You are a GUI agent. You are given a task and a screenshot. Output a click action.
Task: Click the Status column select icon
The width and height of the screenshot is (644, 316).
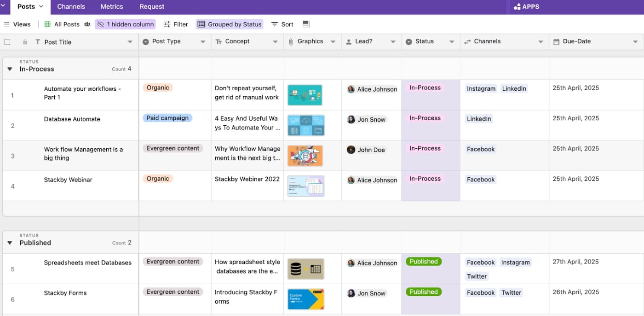408,41
